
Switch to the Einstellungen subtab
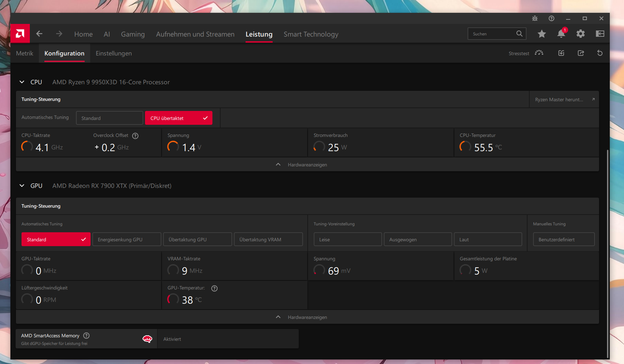114,53
